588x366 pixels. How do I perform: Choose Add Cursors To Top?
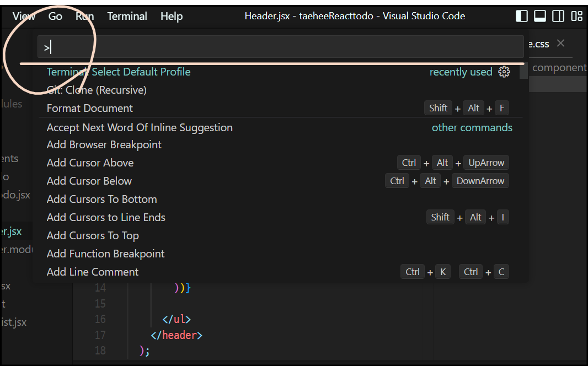[281, 235]
